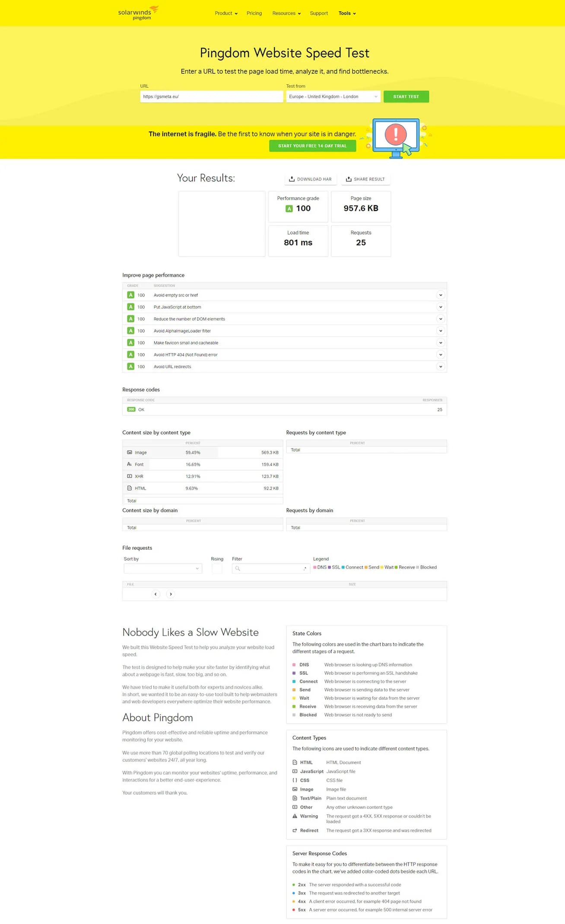The image size is (565, 924).
Task: Expand Avoid empty src or href suggestion
Action: (441, 295)
